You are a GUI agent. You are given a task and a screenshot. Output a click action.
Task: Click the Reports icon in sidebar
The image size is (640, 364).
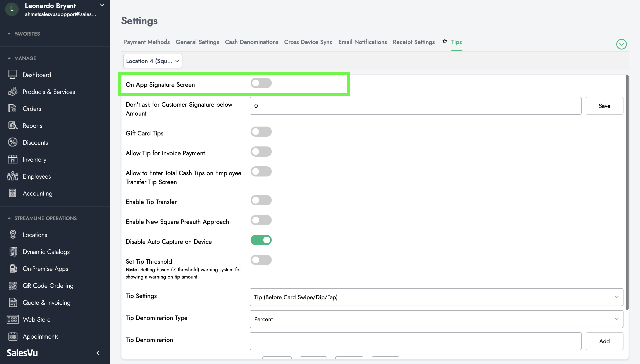[x=12, y=125]
